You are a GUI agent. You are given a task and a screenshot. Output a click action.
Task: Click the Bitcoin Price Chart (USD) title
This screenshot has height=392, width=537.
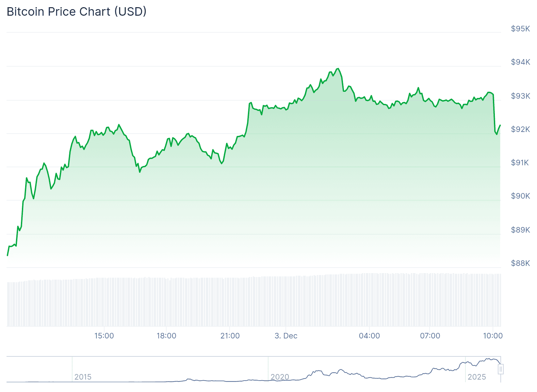click(76, 12)
